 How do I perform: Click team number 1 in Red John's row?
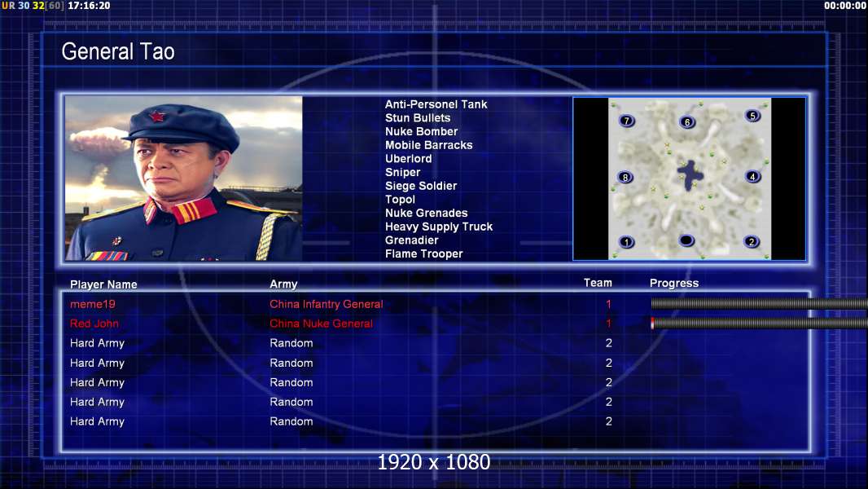click(608, 324)
